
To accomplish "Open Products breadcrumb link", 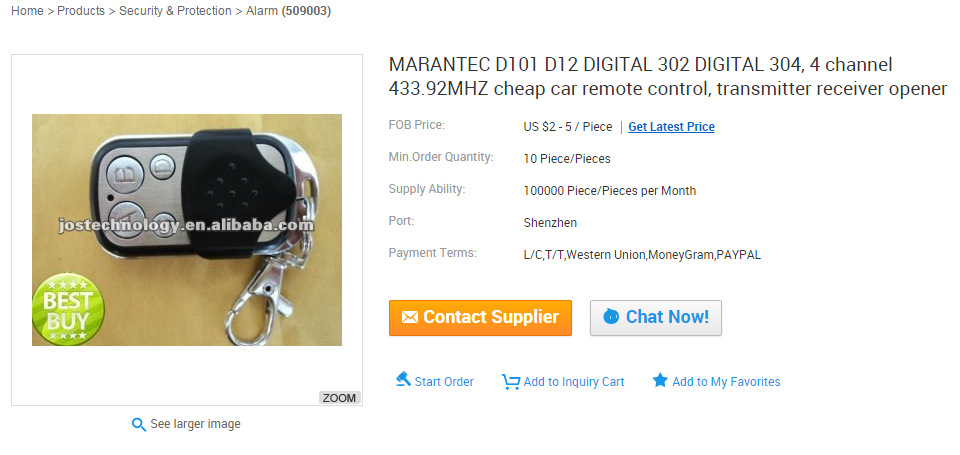I will click(x=81, y=11).
